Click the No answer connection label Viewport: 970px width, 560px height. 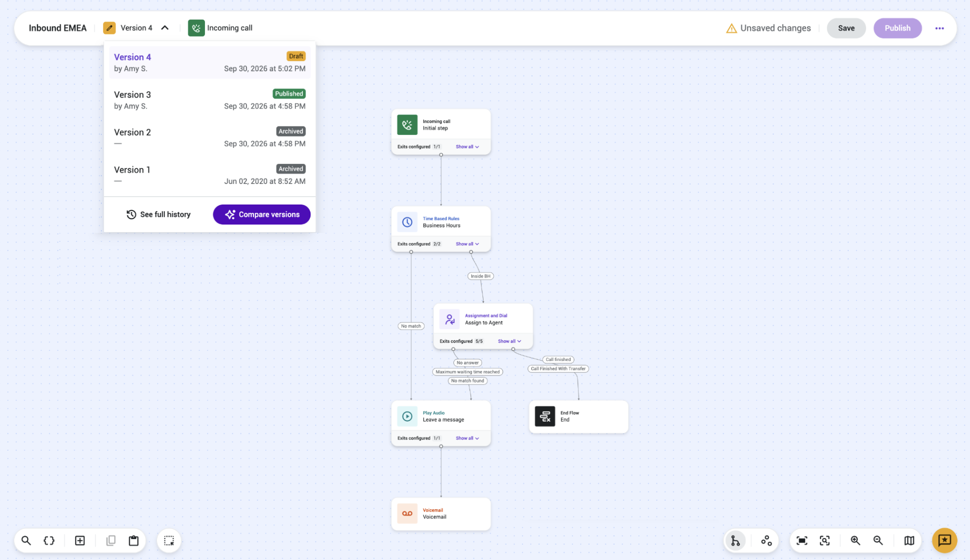click(x=467, y=363)
